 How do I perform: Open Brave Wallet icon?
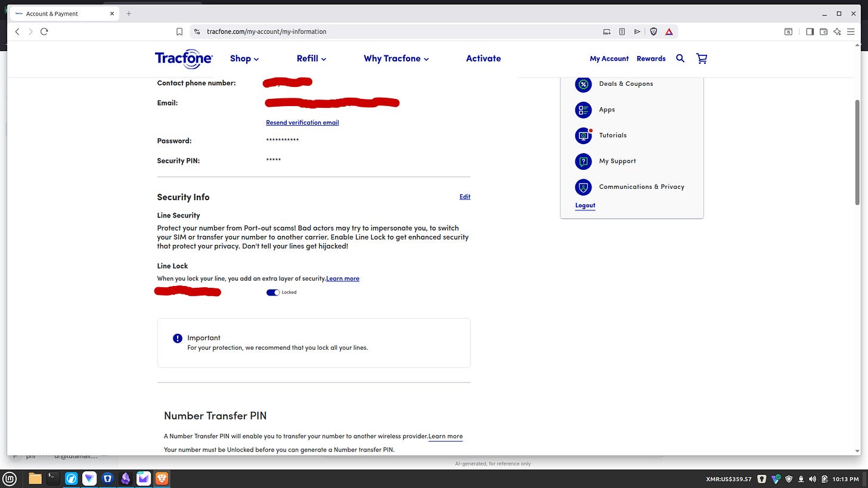824,32
